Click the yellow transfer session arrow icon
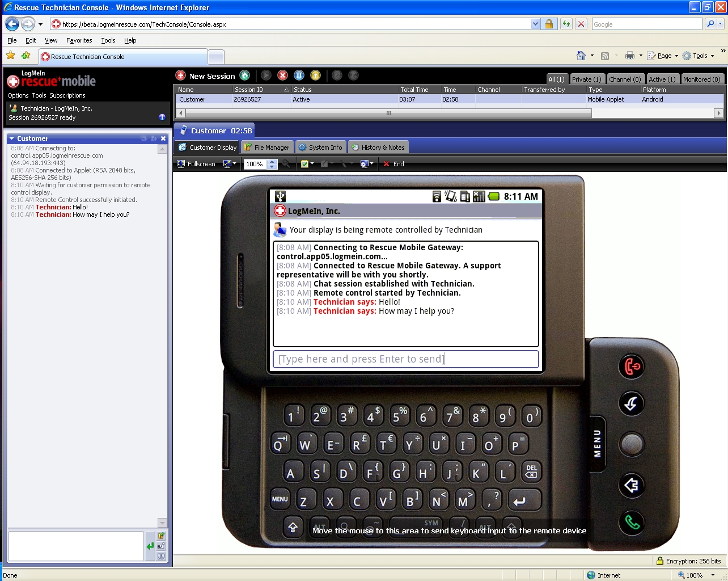728x581 pixels. point(315,75)
